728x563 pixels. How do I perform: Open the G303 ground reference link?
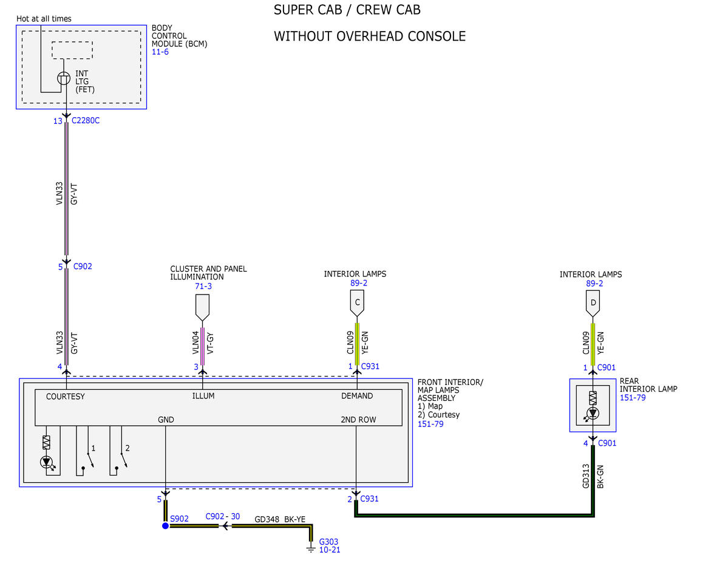tap(328, 542)
